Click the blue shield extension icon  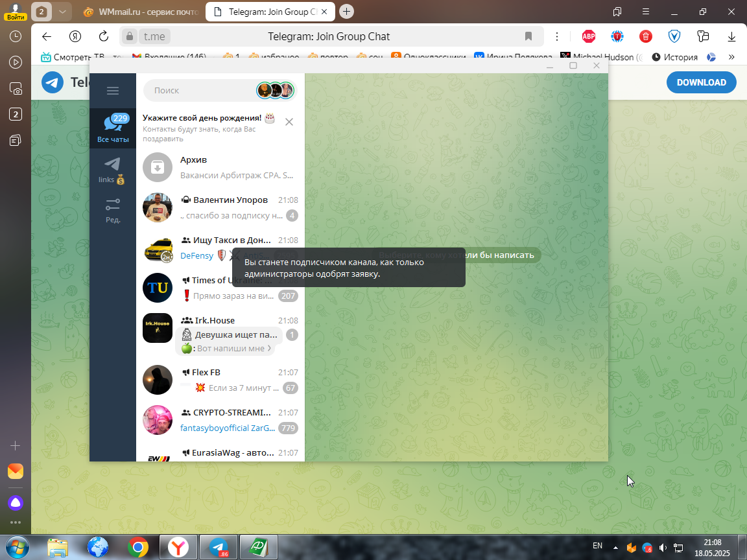pyautogui.click(x=674, y=37)
